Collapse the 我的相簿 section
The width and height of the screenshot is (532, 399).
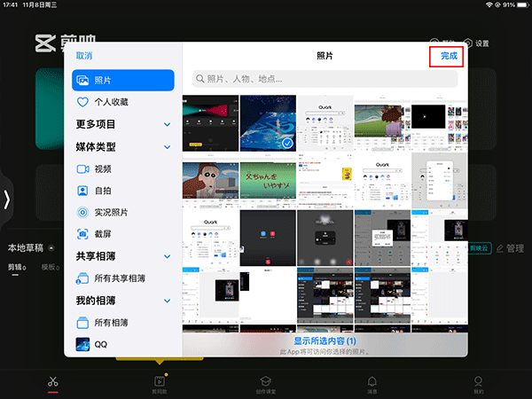(167, 301)
